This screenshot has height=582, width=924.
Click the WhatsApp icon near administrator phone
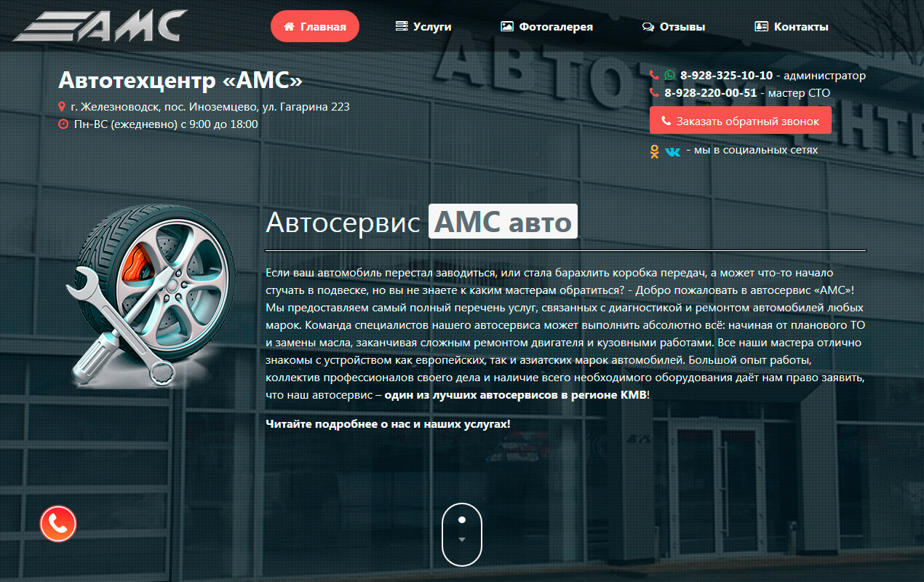(x=669, y=76)
